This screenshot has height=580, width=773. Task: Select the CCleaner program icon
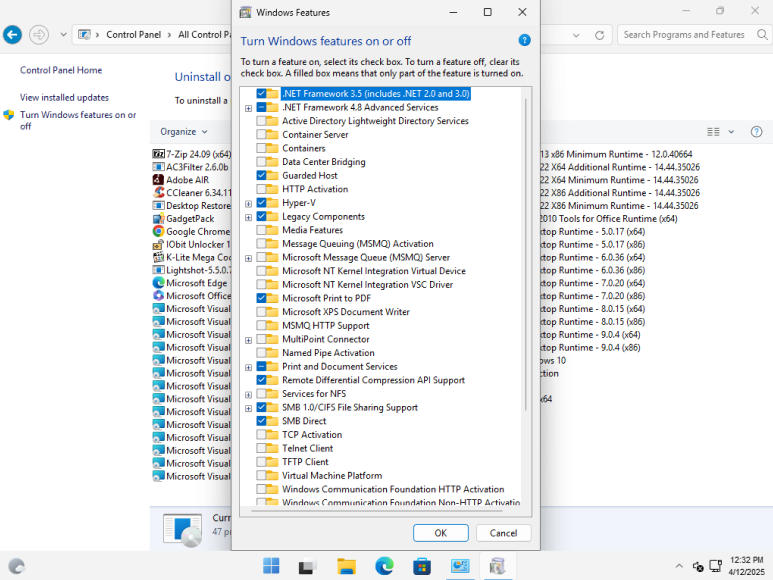[158, 193]
